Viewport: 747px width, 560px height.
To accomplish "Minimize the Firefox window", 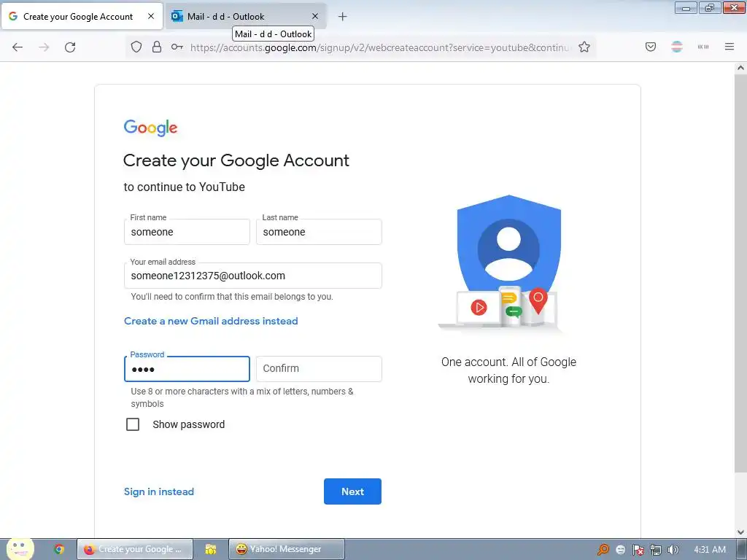I will 686,8.
